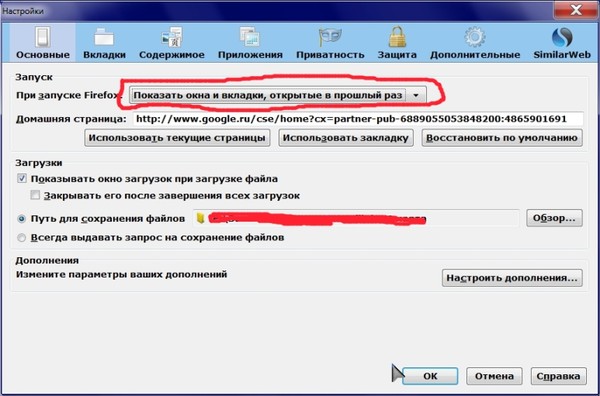Enable Закрывать его после завершения всех загрузок
The height and width of the screenshot is (396, 600).
tap(35, 196)
